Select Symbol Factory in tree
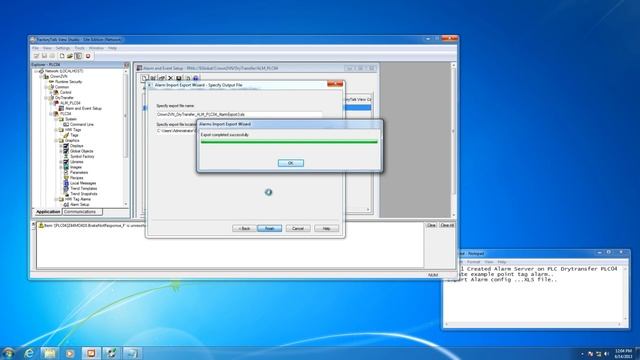This screenshot has height=360, width=640. (x=82, y=156)
